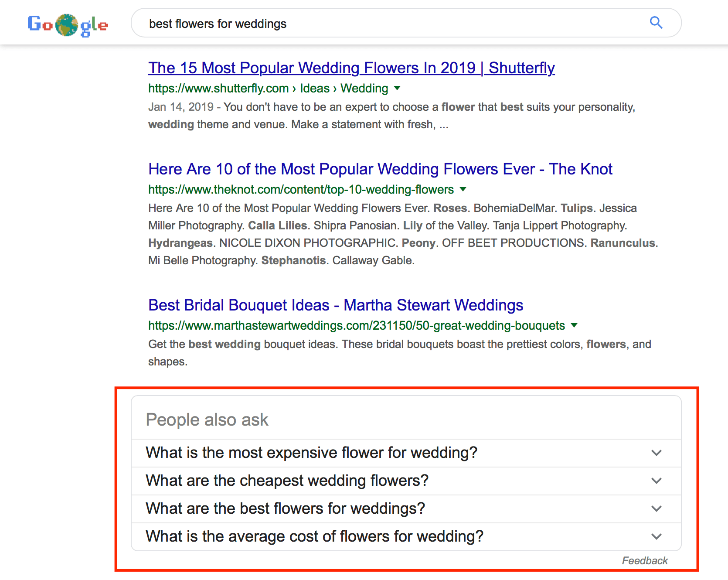The height and width of the screenshot is (580, 728).
Task: Click the chevron beside the average cost of flowers question
Action: (x=657, y=537)
